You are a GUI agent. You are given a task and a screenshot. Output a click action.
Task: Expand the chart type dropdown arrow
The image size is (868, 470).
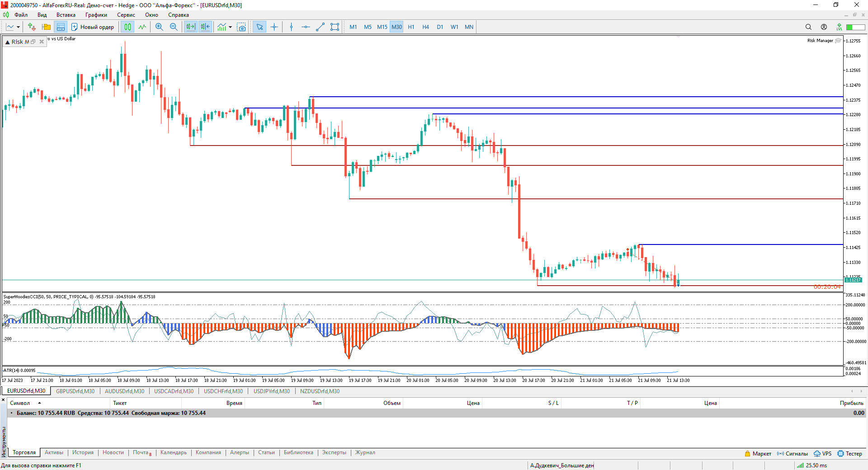pos(18,27)
